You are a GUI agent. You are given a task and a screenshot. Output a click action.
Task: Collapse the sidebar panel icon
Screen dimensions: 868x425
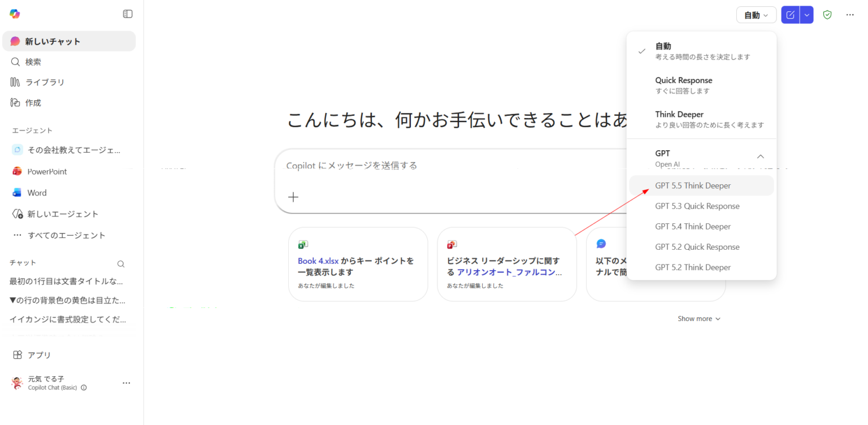tap(128, 14)
